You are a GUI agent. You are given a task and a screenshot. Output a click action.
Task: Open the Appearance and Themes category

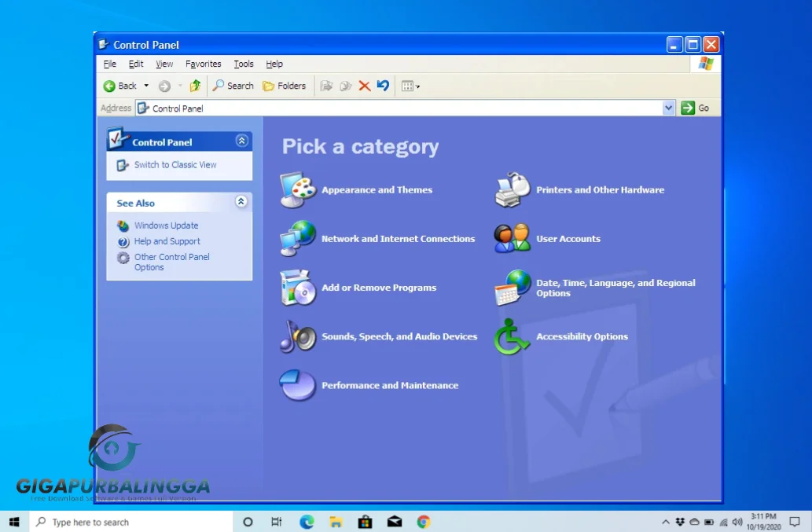377,189
